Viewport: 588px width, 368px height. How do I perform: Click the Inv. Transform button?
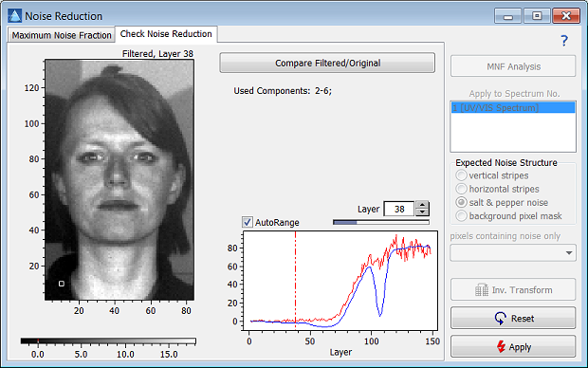[513, 289]
